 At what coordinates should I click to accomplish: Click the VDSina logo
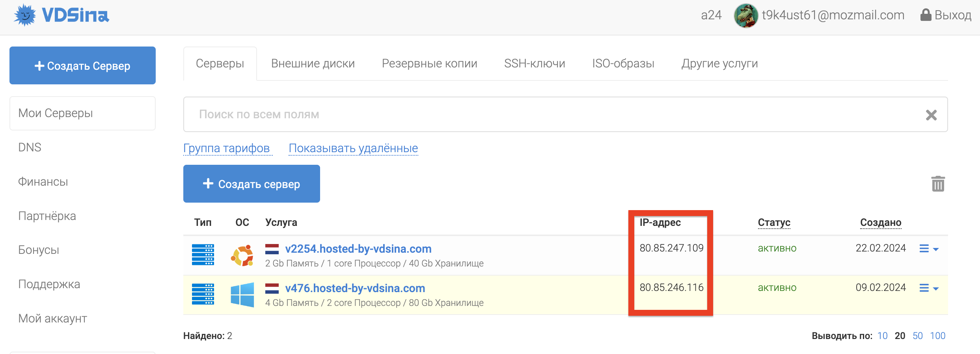(x=61, y=15)
